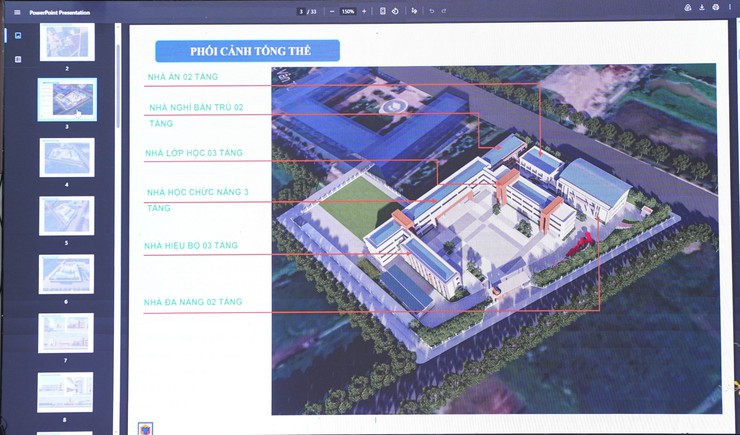Click the 'NHÀ ĂN 02 TẦNG' label
740x435 pixels.
coord(183,77)
